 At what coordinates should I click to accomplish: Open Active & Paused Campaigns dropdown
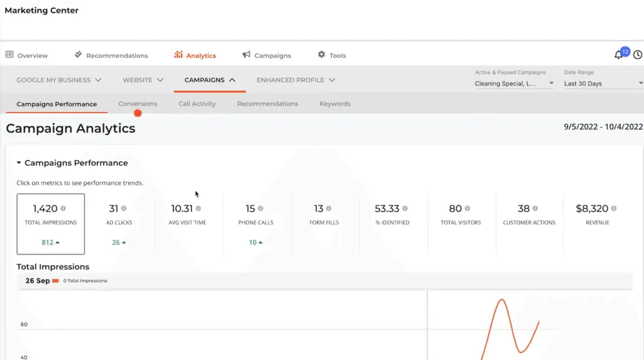(x=514, y=84)
